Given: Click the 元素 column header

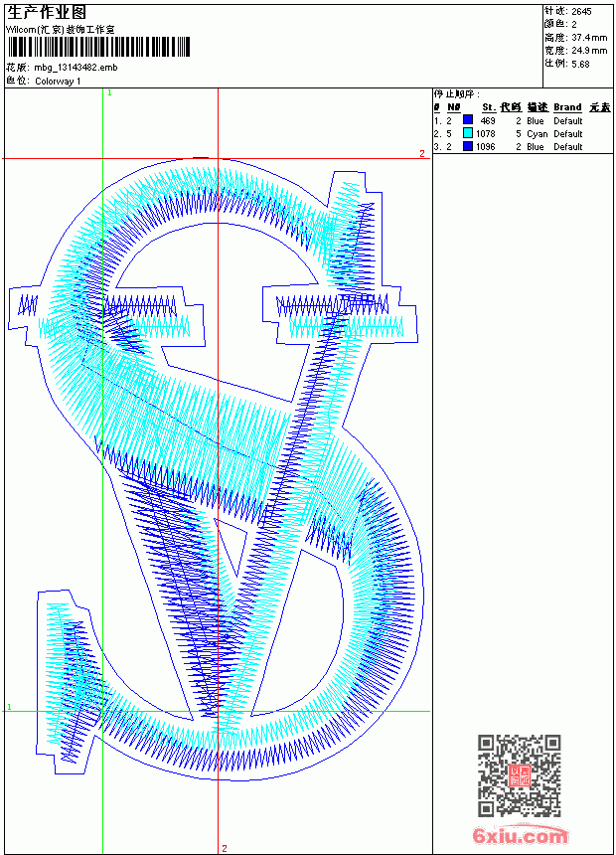Looking at the screenshot, I should [600, 107].
